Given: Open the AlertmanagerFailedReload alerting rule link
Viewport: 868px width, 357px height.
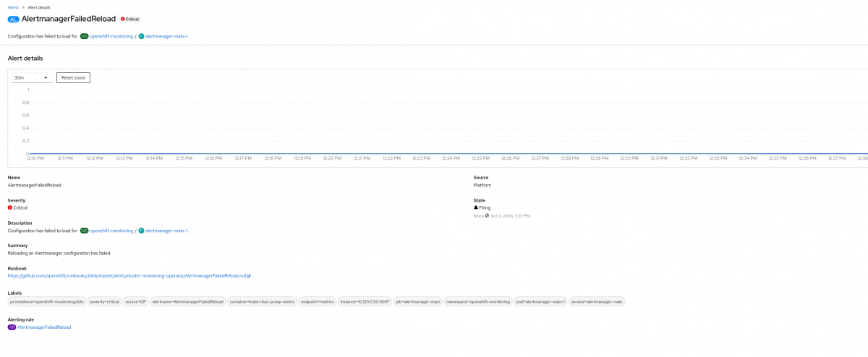Looking at the screenshot, I should [44, 327].
